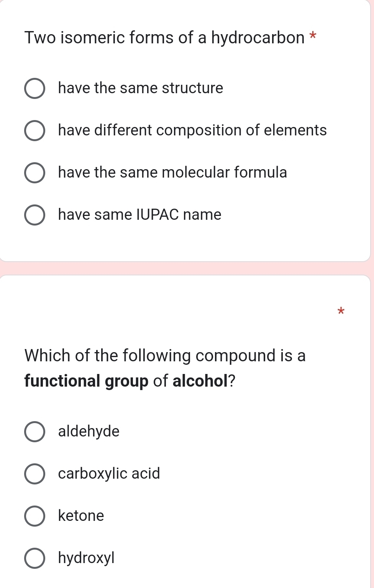Pick the 'ketone' radio button

(34, 516)
